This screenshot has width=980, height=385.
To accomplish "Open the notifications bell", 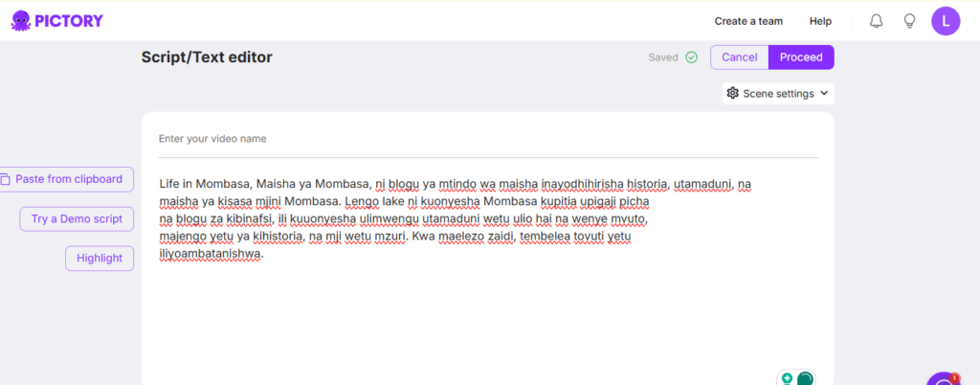I will point(877,21).
